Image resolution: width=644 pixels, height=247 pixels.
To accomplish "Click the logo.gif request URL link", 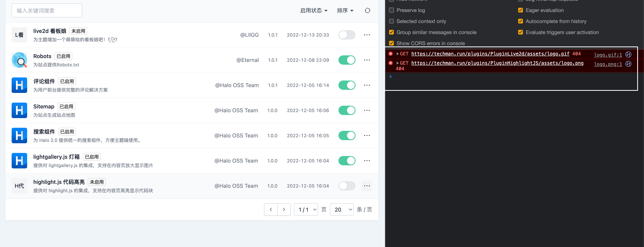I will 490,54.
